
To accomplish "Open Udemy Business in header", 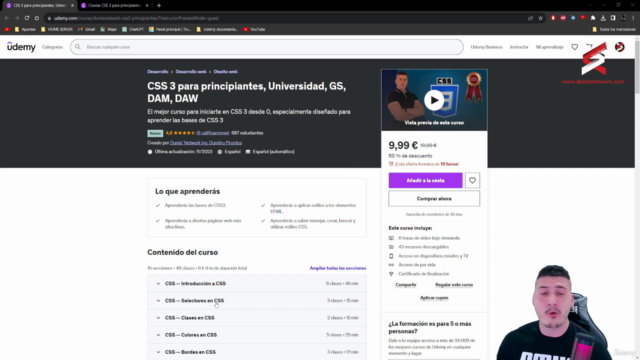I will pos(487,47).
